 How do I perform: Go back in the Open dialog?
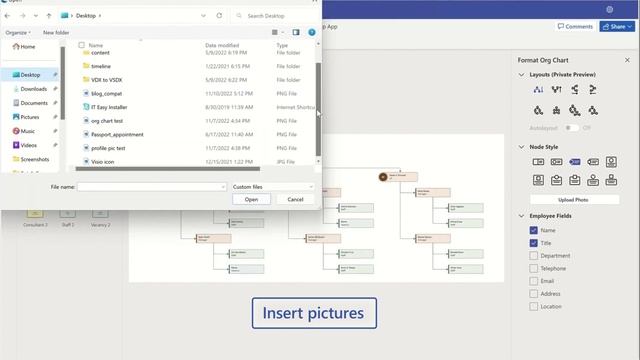[7, 16]
